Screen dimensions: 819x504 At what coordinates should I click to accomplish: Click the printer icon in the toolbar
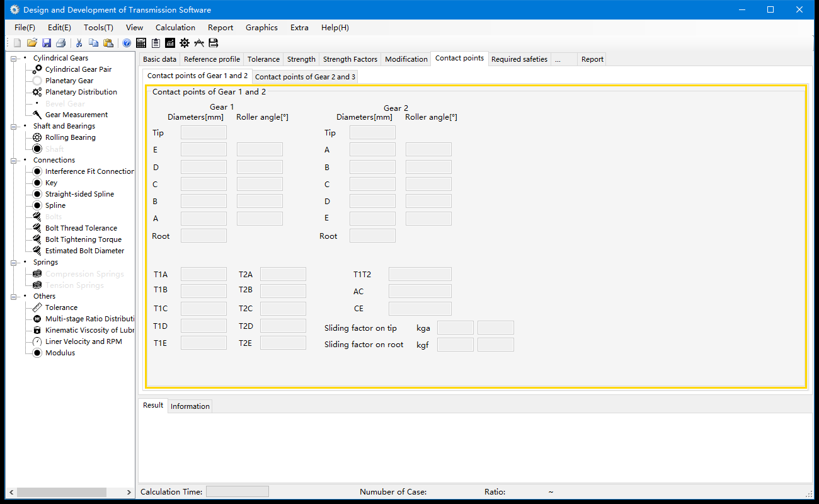[61, 43]
